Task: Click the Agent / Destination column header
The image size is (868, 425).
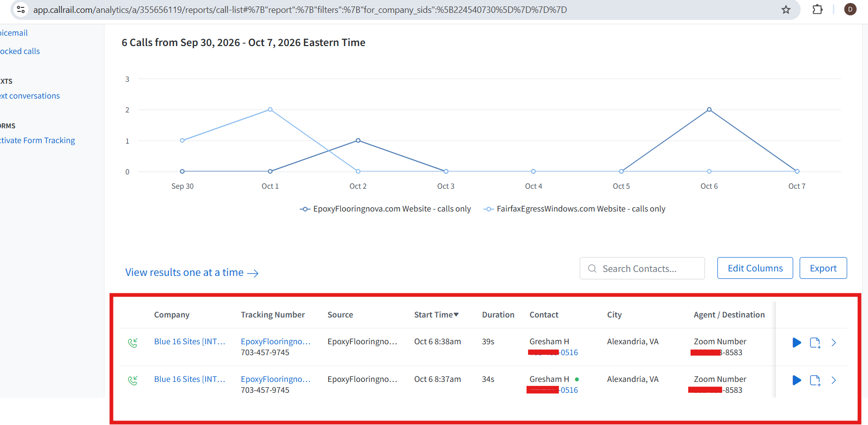Action: [729, 315]
